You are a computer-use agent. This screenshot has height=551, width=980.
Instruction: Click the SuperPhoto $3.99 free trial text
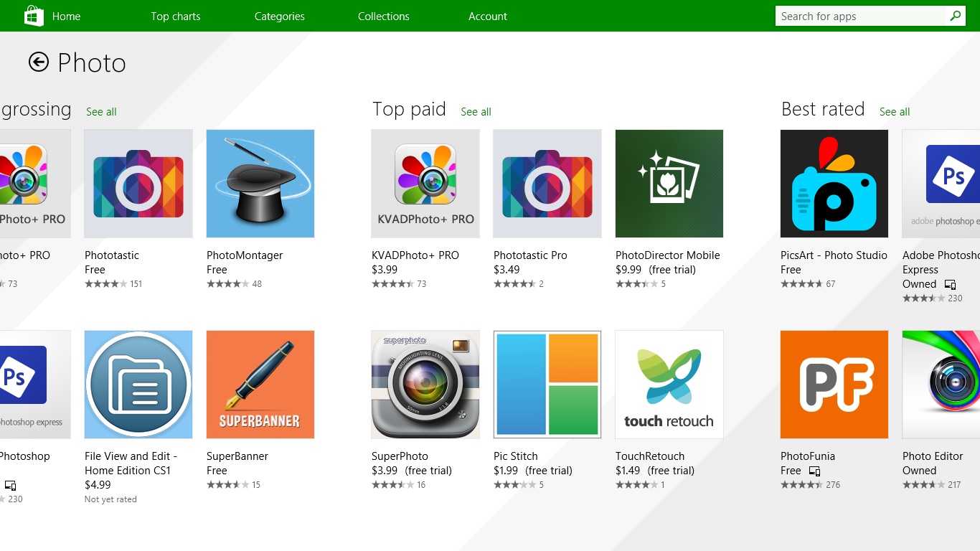(x=412, y=471)
